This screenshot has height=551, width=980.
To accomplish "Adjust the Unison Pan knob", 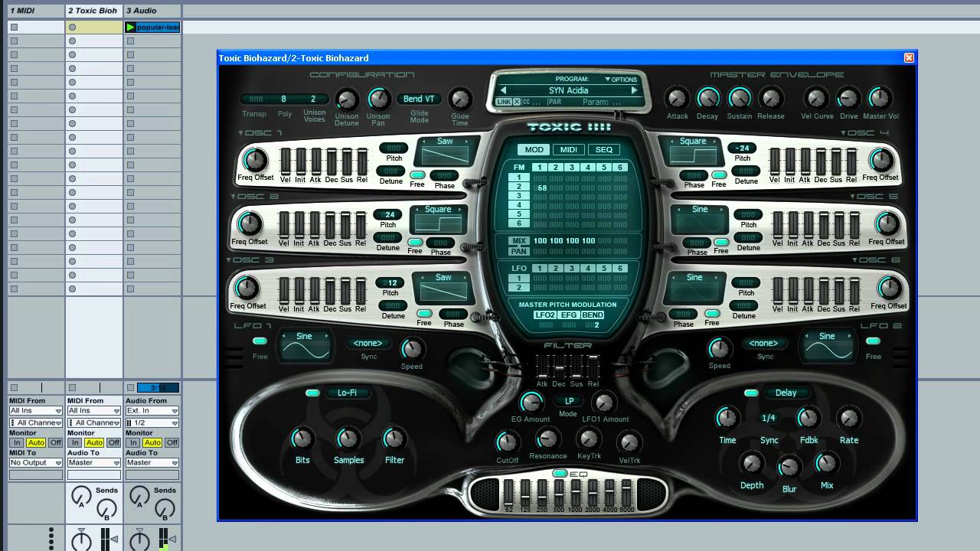I will pyautogui.click(x=379, y=99).
